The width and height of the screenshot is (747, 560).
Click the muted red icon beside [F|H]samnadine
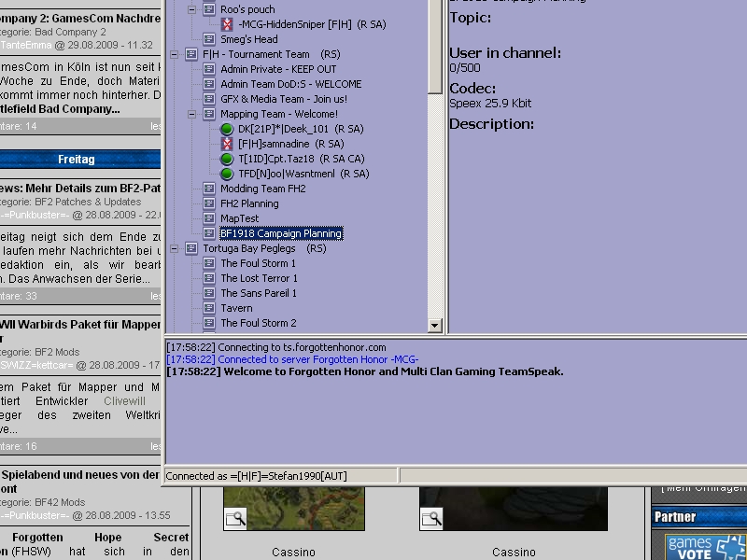(x=227, y=144)
